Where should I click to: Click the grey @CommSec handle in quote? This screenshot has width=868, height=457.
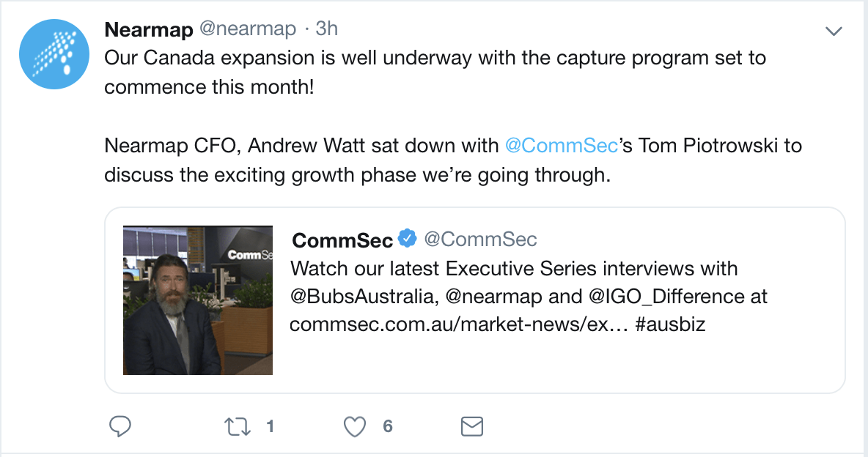tap(480, 239)
